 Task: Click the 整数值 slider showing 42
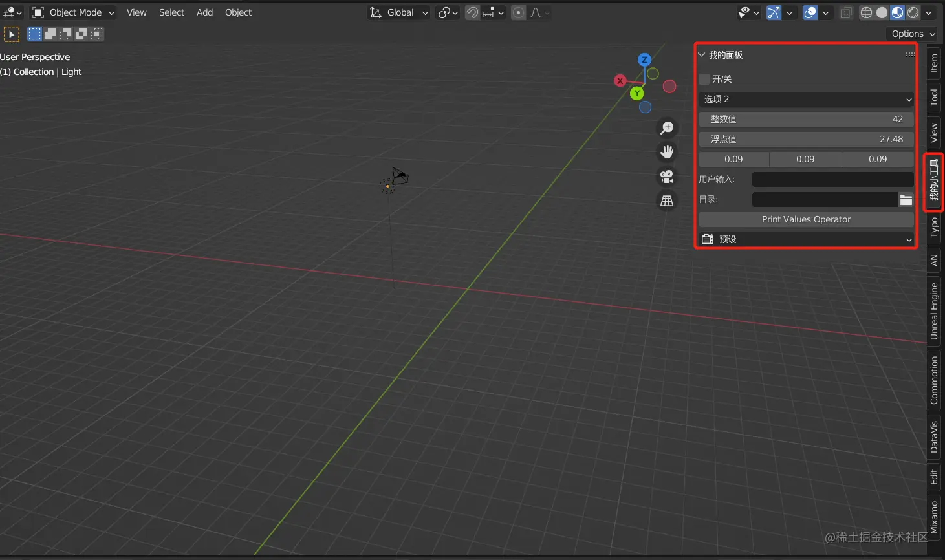(x=807, y=119)
